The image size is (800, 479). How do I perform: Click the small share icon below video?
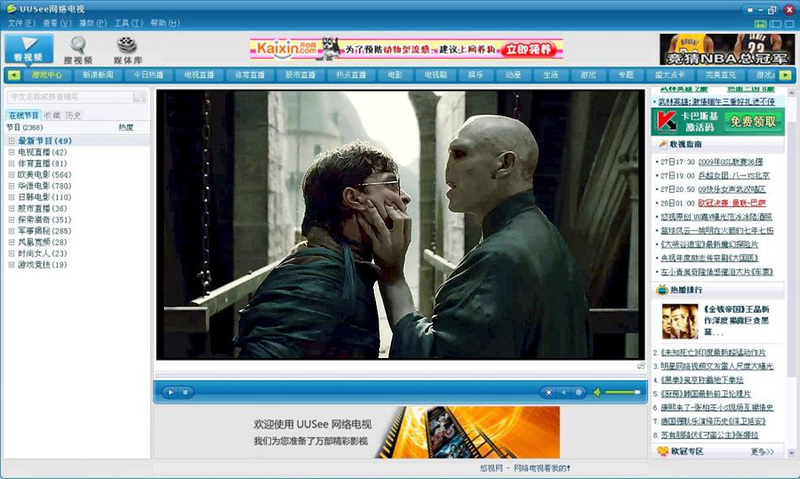[640, 366]
